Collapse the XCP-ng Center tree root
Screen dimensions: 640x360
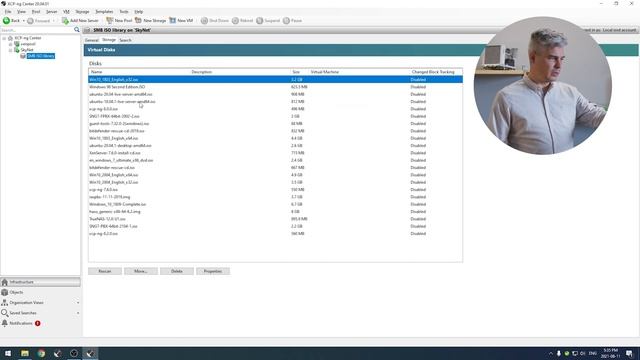[x=4, y=38]
